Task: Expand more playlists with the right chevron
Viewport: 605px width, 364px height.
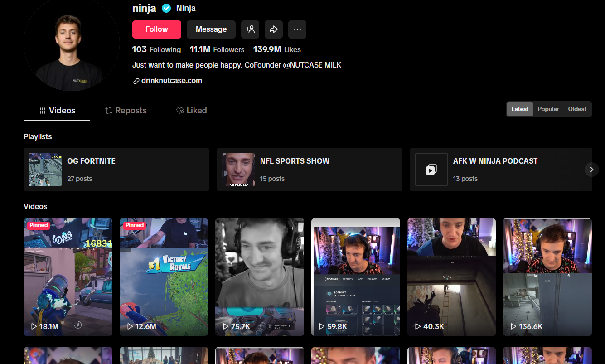Action: pyautogui.click(x=591, y=169)
